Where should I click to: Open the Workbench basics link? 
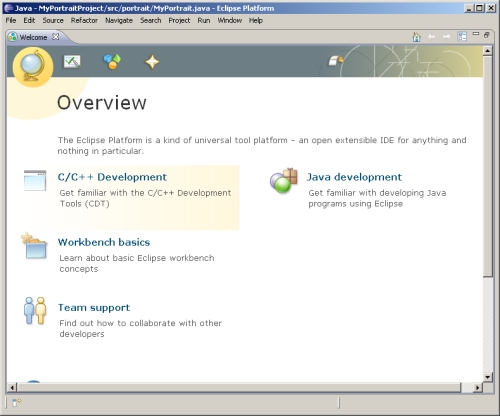[x=104, y=242]
